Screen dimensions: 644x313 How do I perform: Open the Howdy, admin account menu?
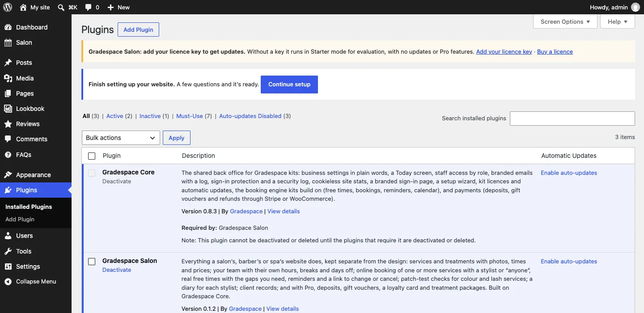pyautogui.click(x=615, y=7)
